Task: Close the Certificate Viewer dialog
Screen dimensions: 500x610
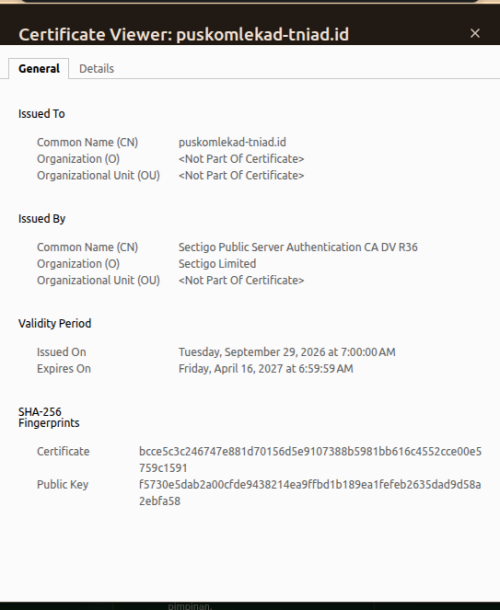Action: [475, 33]
